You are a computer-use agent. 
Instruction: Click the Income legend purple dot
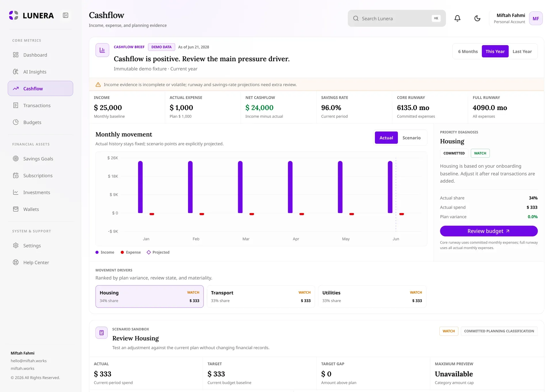tap(97, 252)
